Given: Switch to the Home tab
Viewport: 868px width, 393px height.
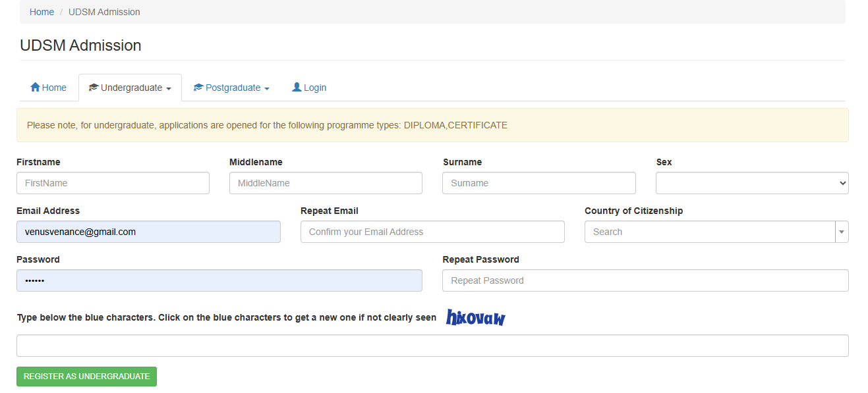Looking at the screenshot, I should tap(49, 88).
